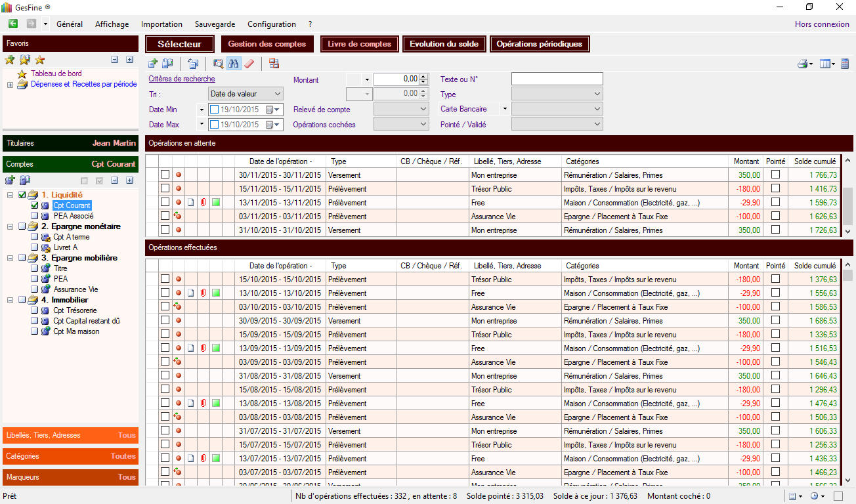
Task: Switch to the Evolution du solde tab
Action: click(x=444, y=44)
